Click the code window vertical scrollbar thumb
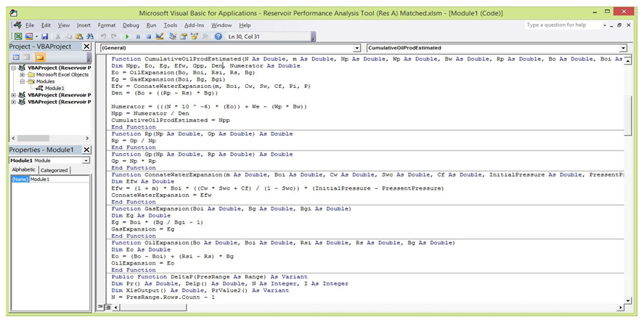This screenshot has width=644, height=325. point(627,115)
